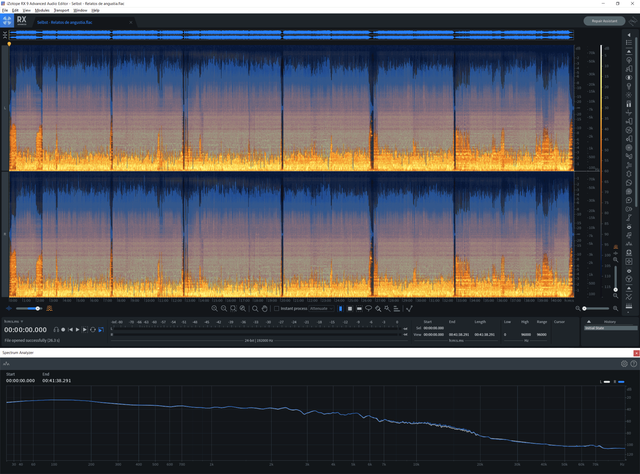The width and height of the screenshot is (640, 474).
Task: Open the time format h:m:s.ms dropdown
Action: [x=13, y=321]
